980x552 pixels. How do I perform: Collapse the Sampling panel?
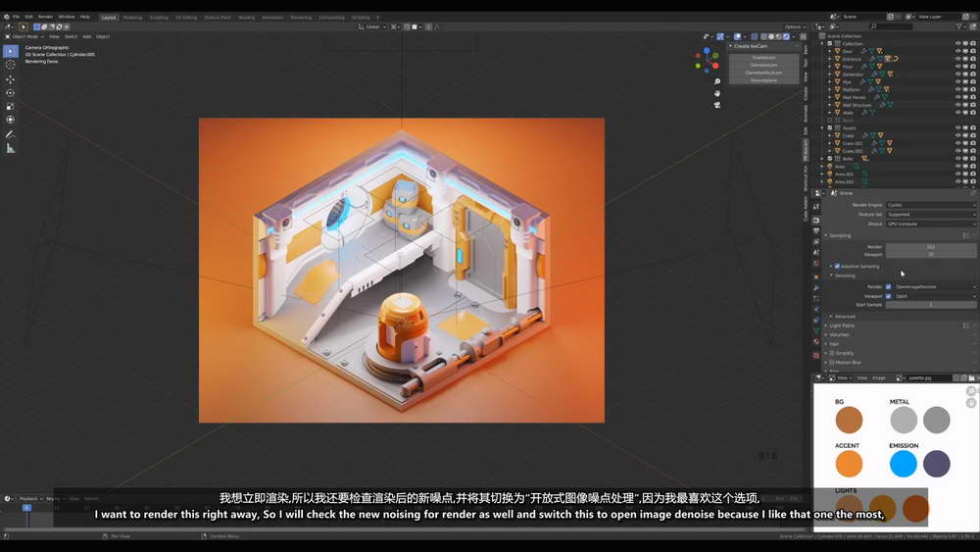(x=839, y=235)
